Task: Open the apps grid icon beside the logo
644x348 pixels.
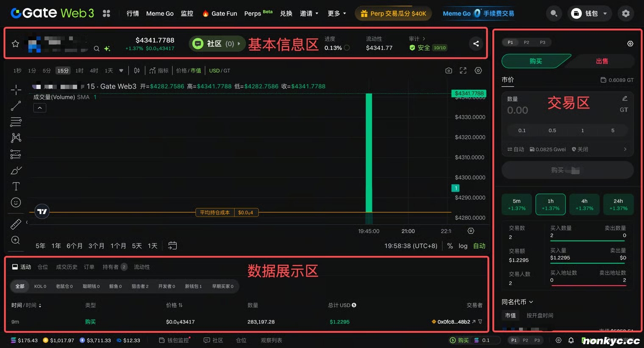Action: point(106,14)
